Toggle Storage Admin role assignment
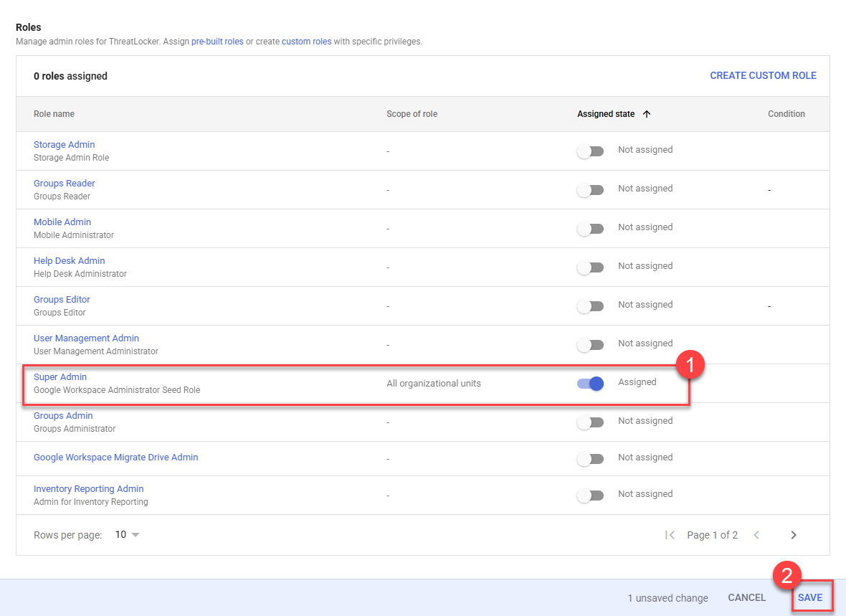 (590, 151)
